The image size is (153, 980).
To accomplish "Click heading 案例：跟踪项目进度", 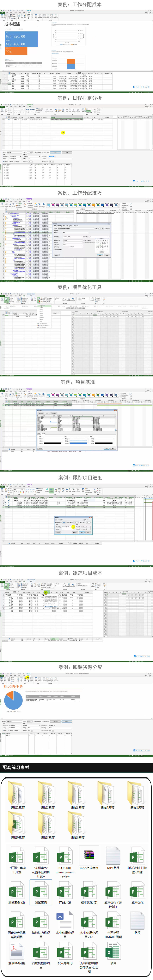I will pyautogui.click(x=80, y=477).
